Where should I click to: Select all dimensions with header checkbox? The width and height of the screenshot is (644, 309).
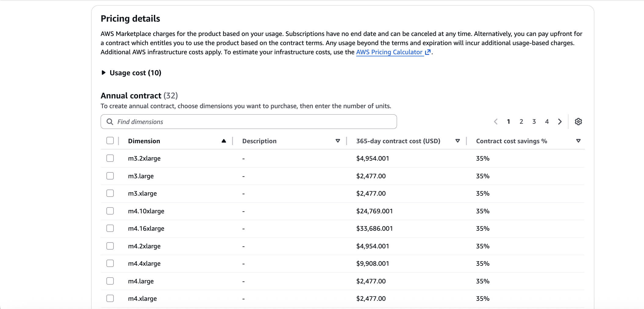coord(110,140)
